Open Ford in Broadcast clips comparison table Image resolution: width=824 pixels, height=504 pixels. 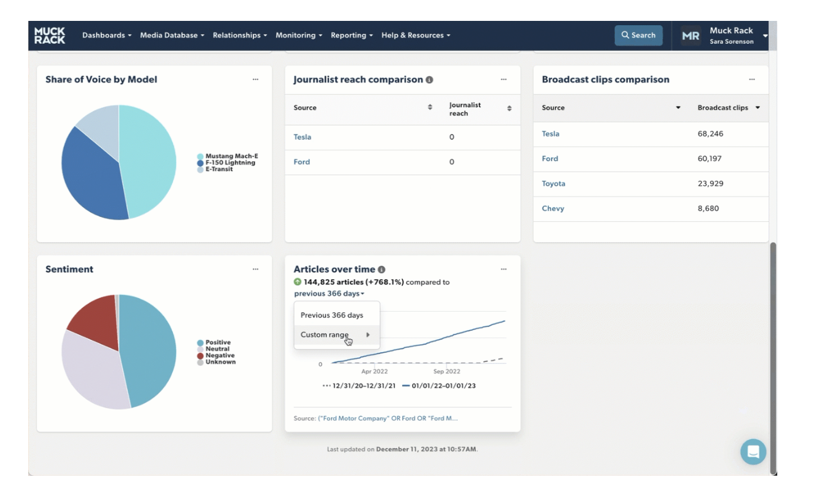pos(550,159)
